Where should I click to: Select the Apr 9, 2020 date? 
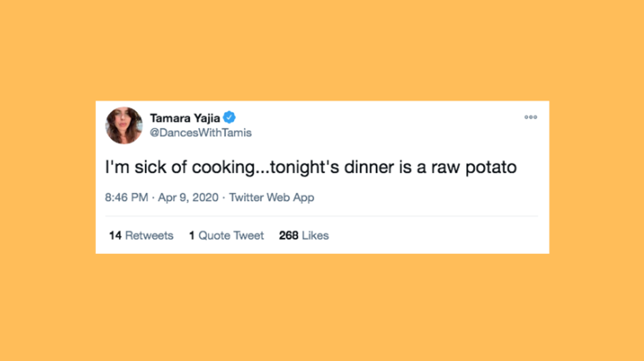click(188, 198)
